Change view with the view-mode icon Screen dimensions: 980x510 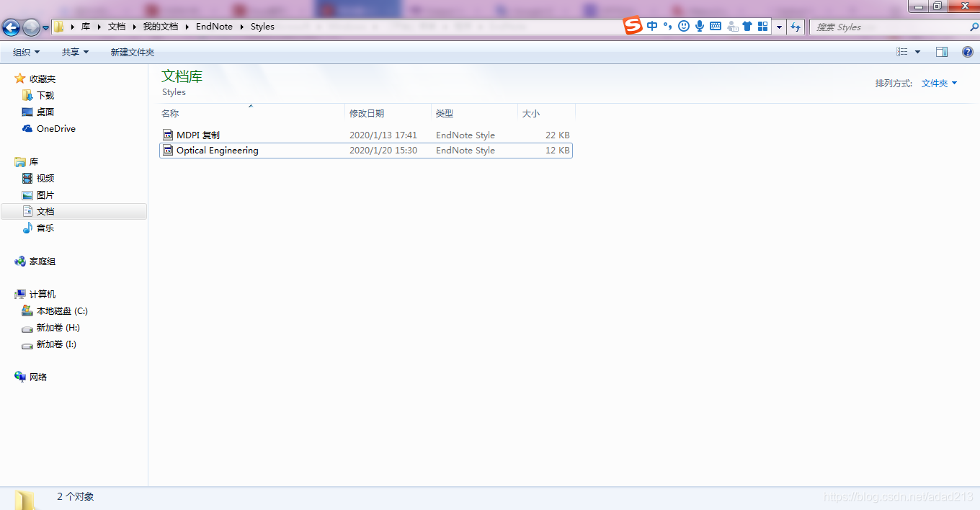(x=902, y=52)
